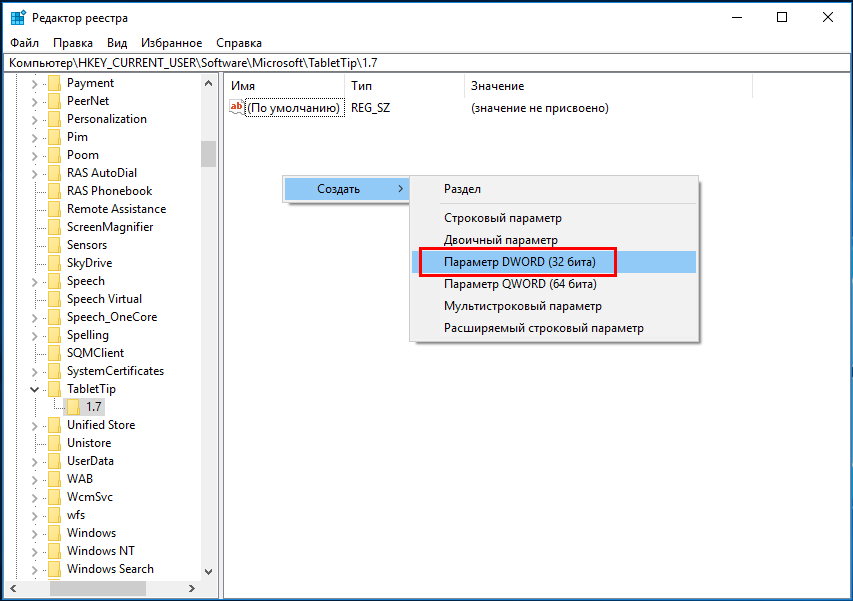Viewport: 853px width, 601px height.
Task: Click the ab string icon of default value
Action: point(237,107)
